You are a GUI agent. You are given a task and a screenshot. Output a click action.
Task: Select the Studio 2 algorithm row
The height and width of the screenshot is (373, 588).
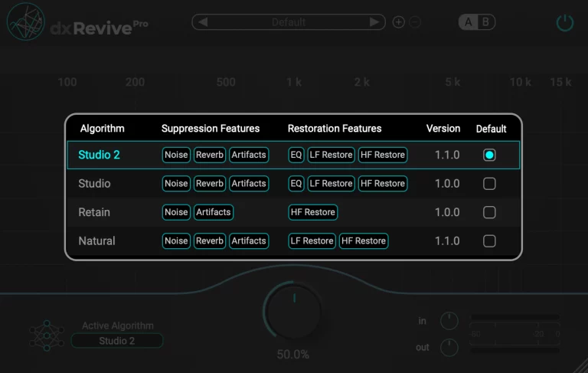point(293,155)
